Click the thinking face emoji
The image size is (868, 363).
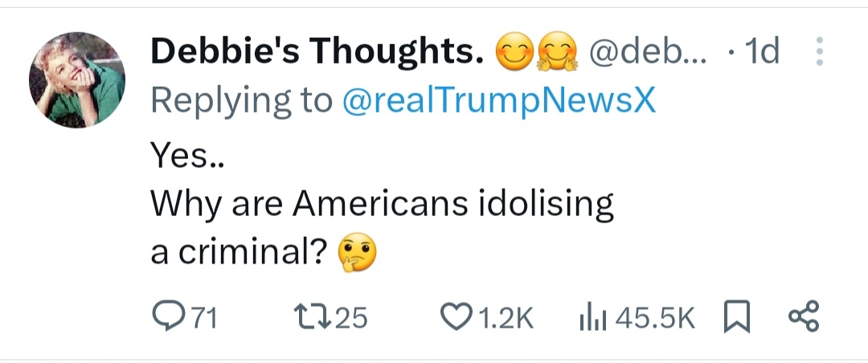(x=358, y=254)
